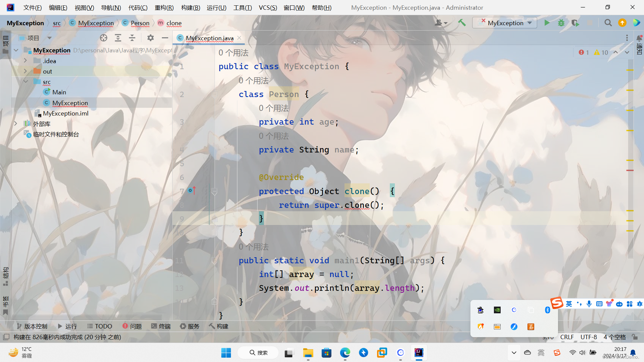Screen dimensions: 644x362
Task: Change the UTF-8 file encoding
Action: (x=589, y=337)
